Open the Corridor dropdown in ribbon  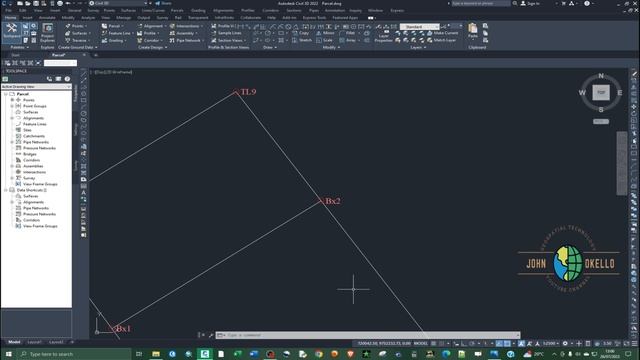point(150,40)
